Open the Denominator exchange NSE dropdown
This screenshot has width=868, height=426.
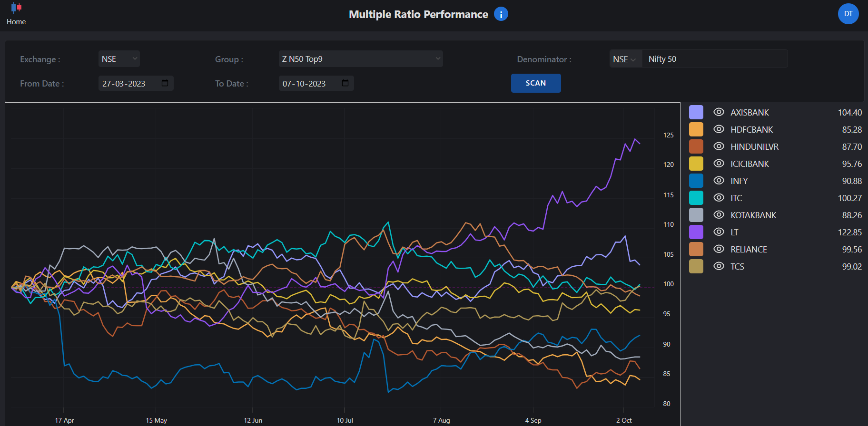coord(625,59)
